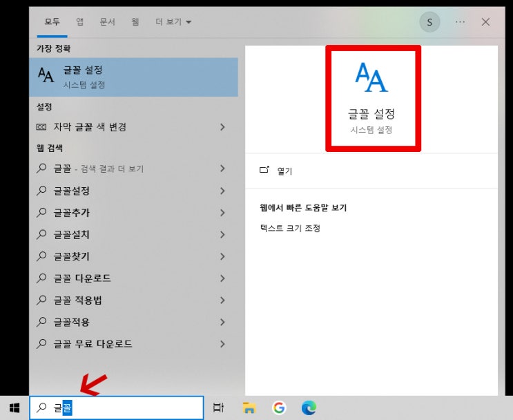Select the 글꼴설치 web suggestion
The width and height of the screenshot is (513, 420).
click(x=133, y=235)
